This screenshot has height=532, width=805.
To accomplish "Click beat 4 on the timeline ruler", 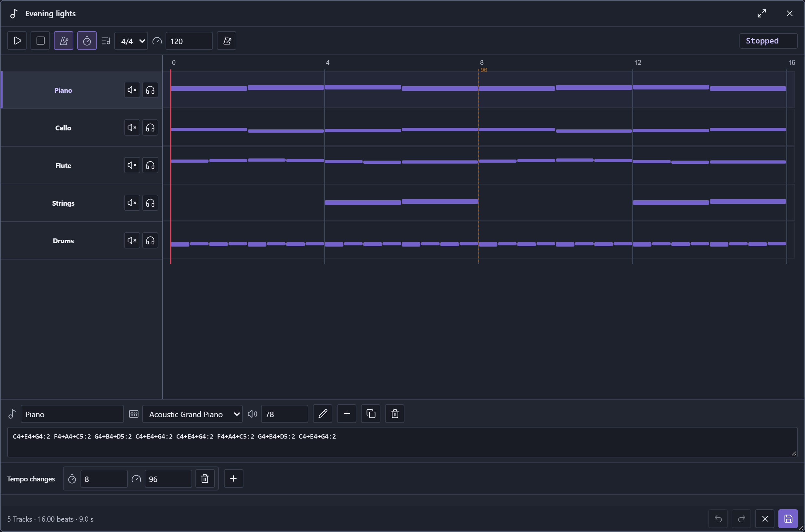I will point(328,62).
